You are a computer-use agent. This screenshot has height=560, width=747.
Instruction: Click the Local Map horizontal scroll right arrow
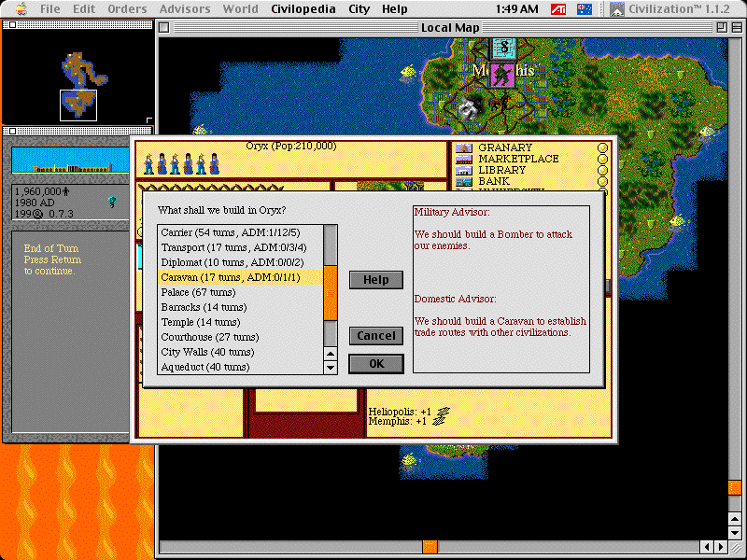[x=721, y=547]
